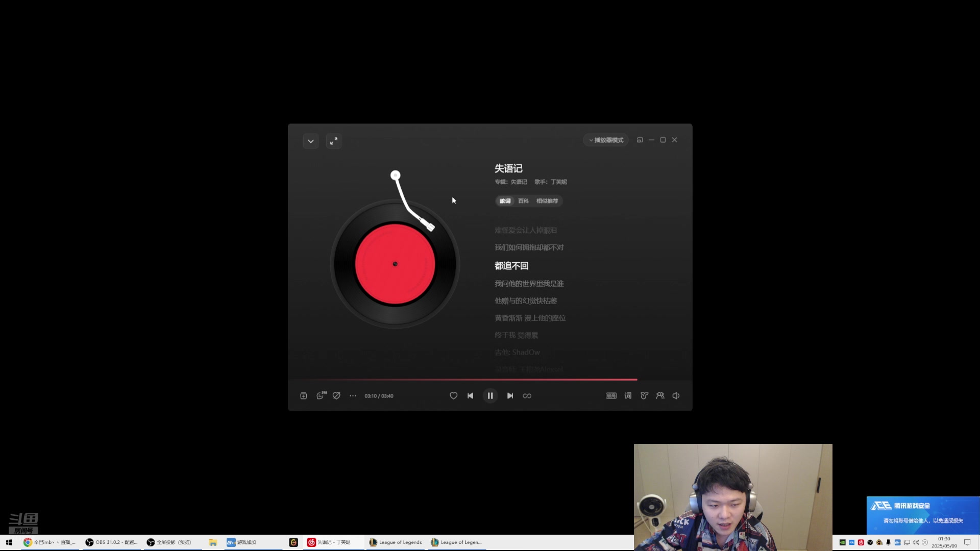Select the 歌词 lyrics tab
This screenshot has height=551, width=980.
click(x=505, y=201)
